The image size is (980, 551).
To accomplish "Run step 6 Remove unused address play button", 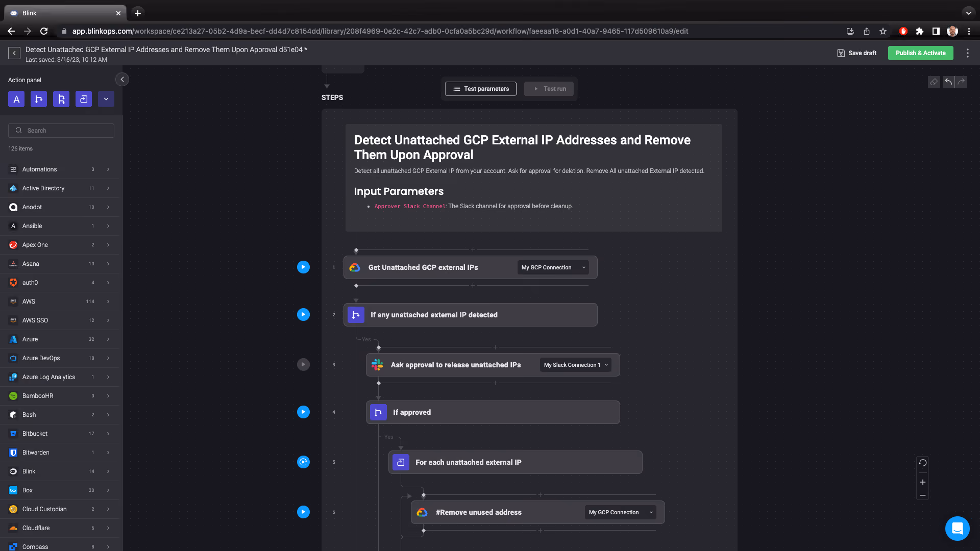I will click(303, 512).
